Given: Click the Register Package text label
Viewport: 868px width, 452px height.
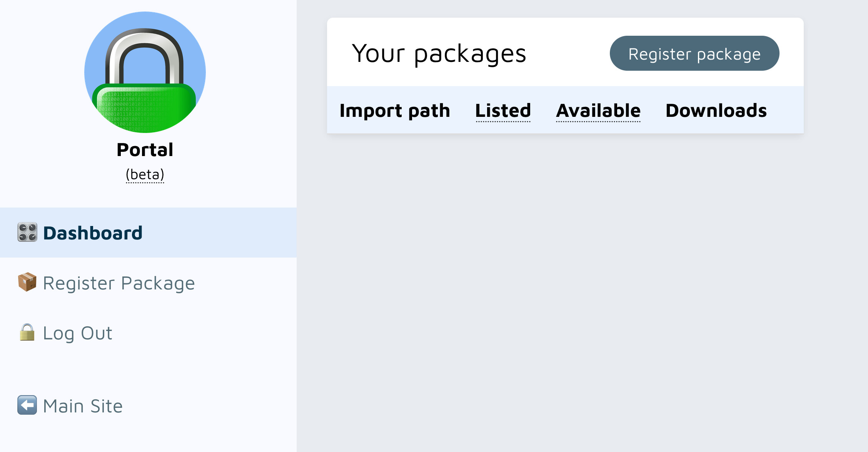Looking at the screenshot, I should [x=119, y=283].
